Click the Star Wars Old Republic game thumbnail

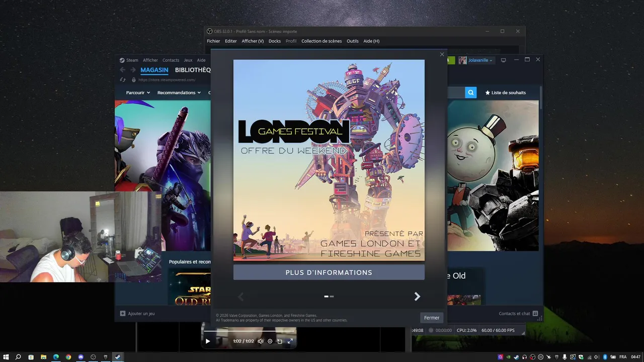tap(190, 287)
